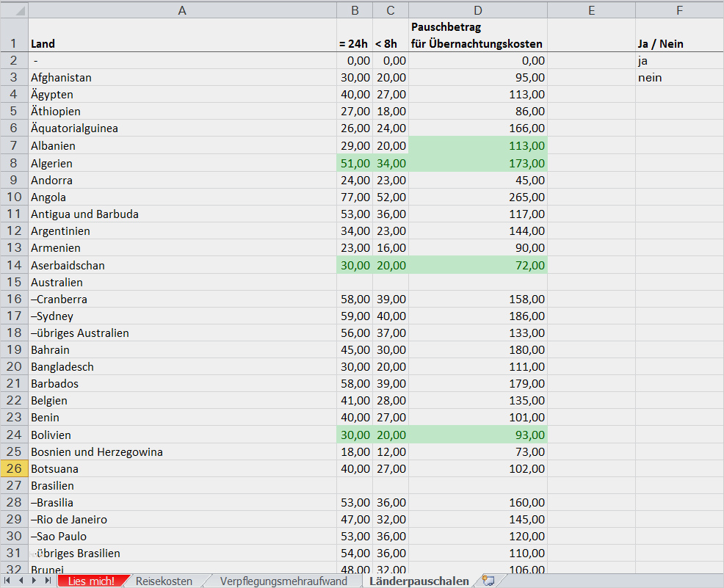Select the Länderpauschalen sheet tab
This screenshot has width=724, height=588.
pyautogui.click(x=419, y=581)
